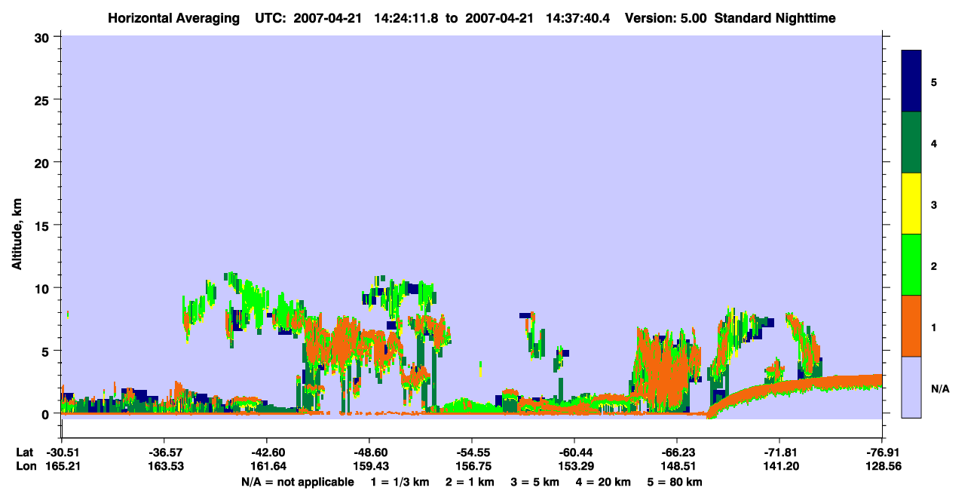Click the dark blue colorbar segment labeled 5
980x503 pixels.
click(x=911, y=81)
